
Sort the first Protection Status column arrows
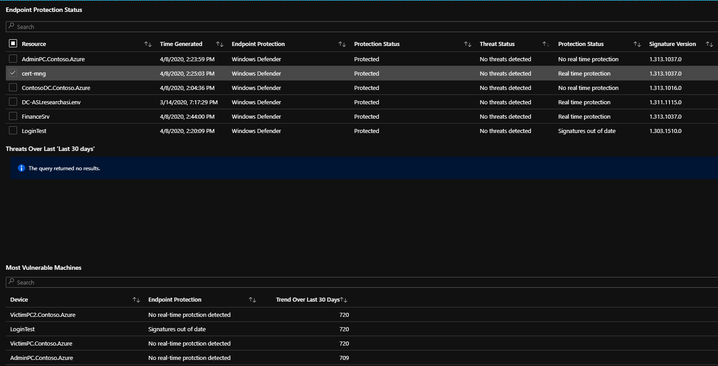click(467, 44)
